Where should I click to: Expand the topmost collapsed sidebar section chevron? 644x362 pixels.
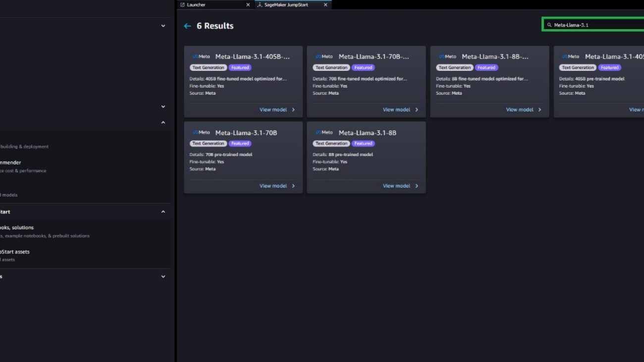pyautogui.click(x=163, y=26)
